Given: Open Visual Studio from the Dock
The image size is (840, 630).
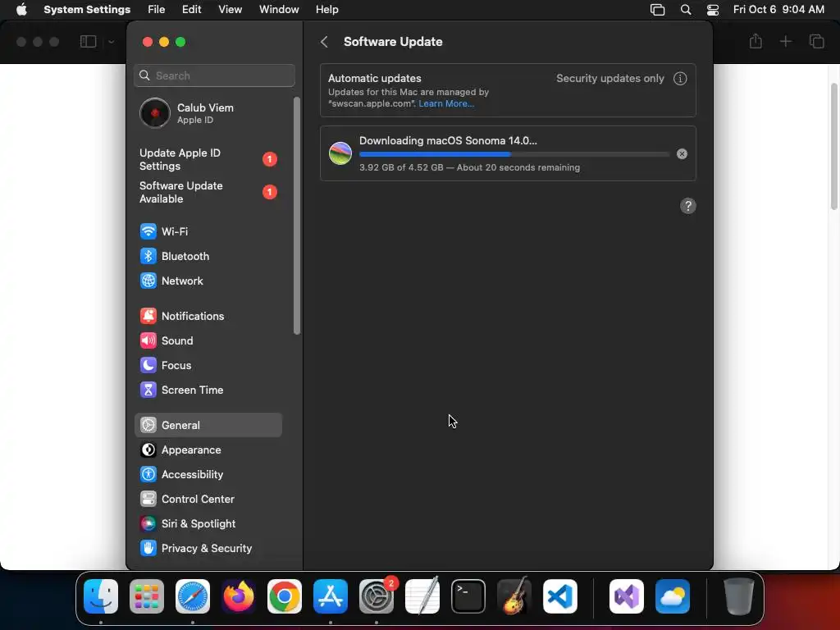Looking at the screenshot, I should pyautogui.click(x=627, y=596).
